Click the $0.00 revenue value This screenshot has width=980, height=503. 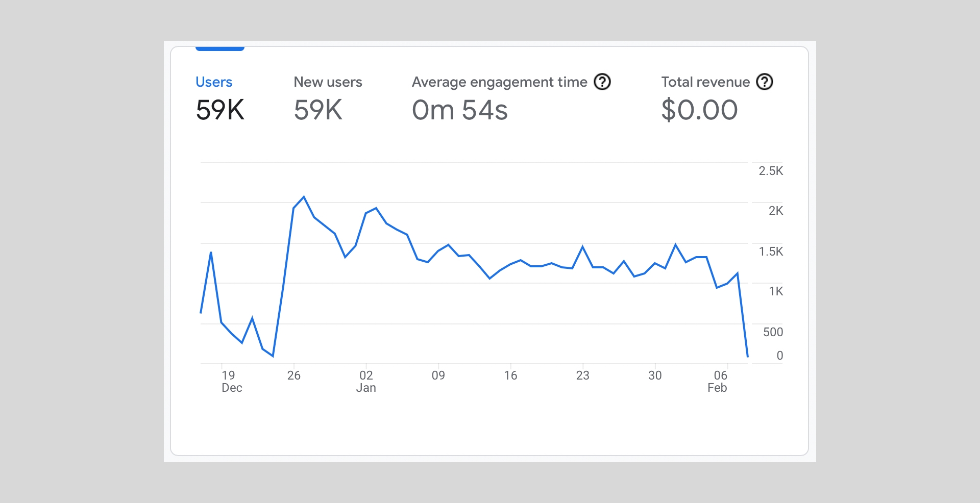699,110
